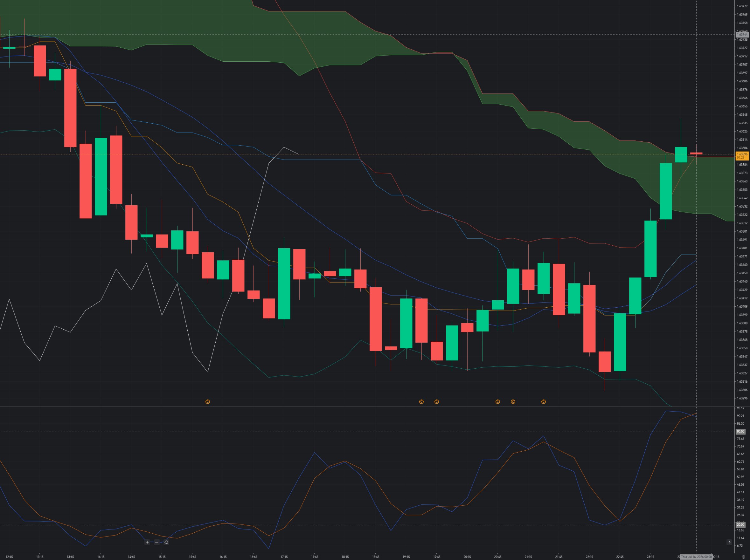Viewport: 750px width, 560px height.
Task: Select the latest small red candle
Action: coord(697,154)
